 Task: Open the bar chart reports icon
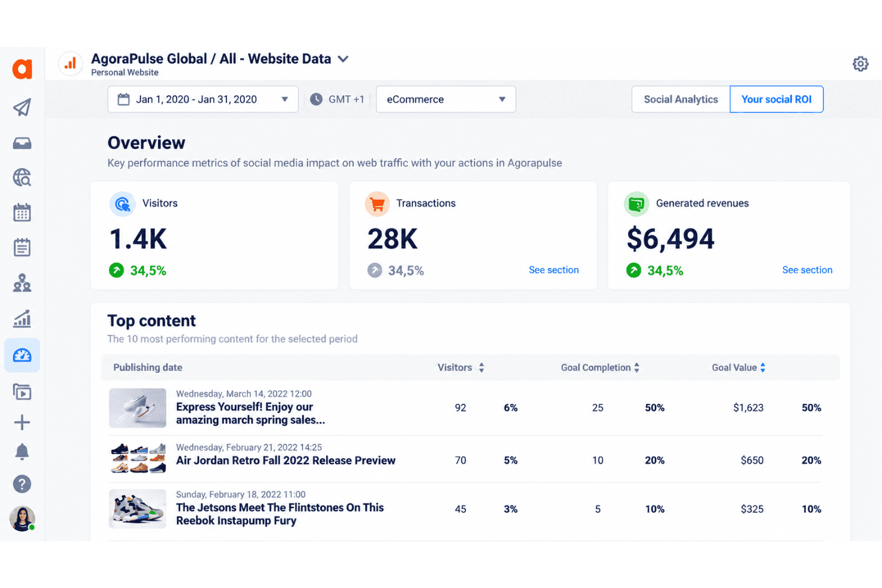click(22, 319)
